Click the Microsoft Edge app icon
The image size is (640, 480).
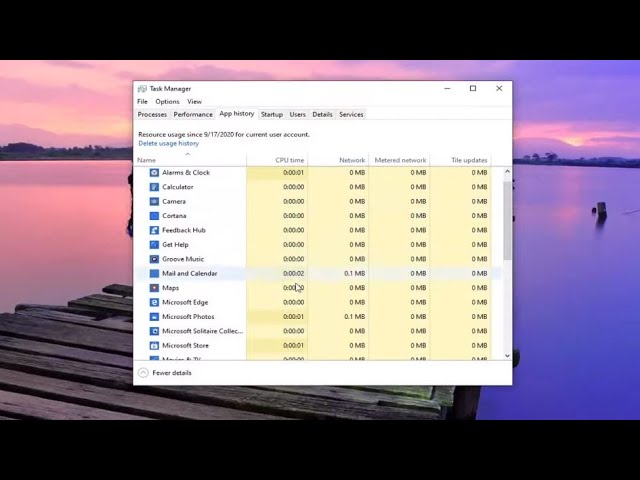pyautogui.click(x=154, y=302)
